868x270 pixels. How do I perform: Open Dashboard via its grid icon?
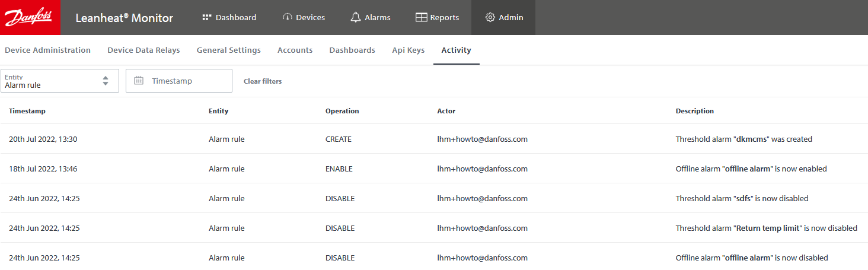[207, 17]
